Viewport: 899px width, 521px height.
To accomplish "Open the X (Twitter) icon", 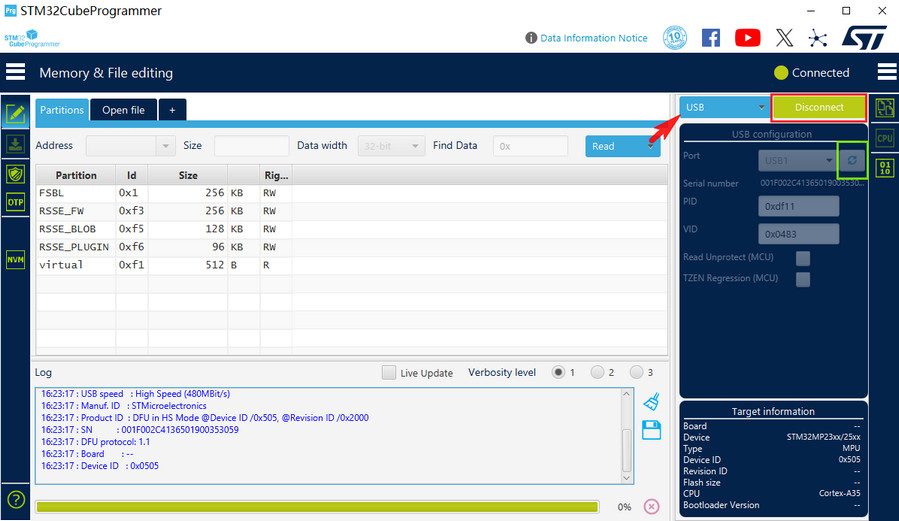I will (x=784, y=38).
